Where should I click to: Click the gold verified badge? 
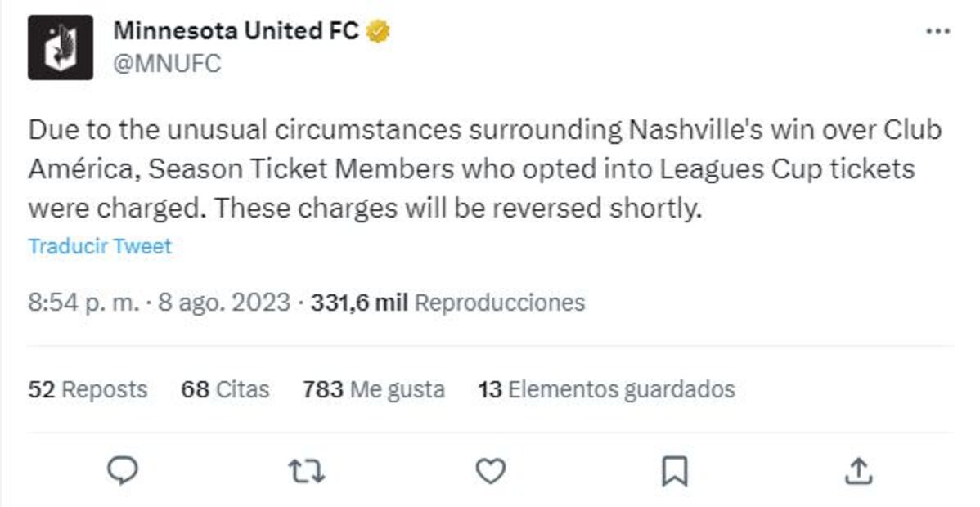coord(378,32)
